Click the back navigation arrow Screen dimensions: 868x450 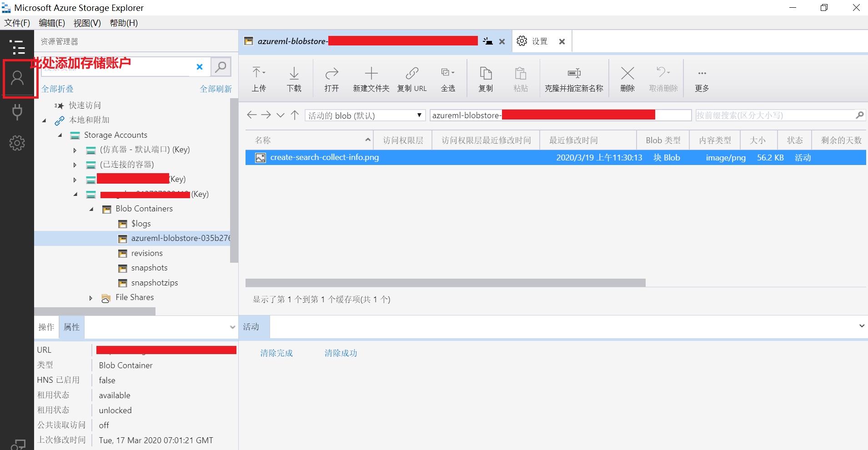(251, 115)
